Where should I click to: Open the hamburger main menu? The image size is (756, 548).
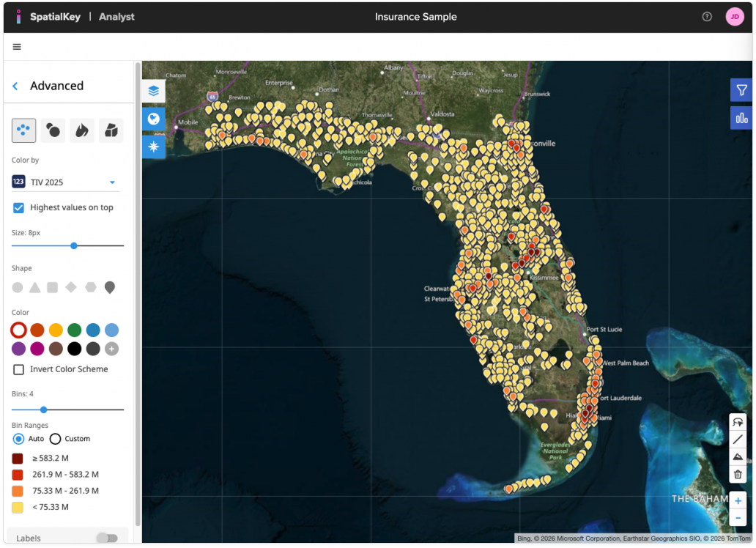tap(17, 47)
